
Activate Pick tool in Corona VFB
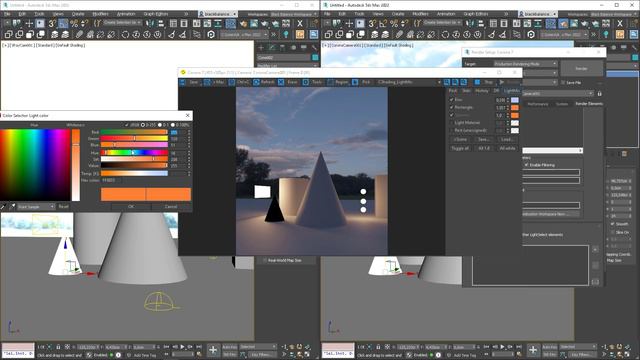(362, 82)
